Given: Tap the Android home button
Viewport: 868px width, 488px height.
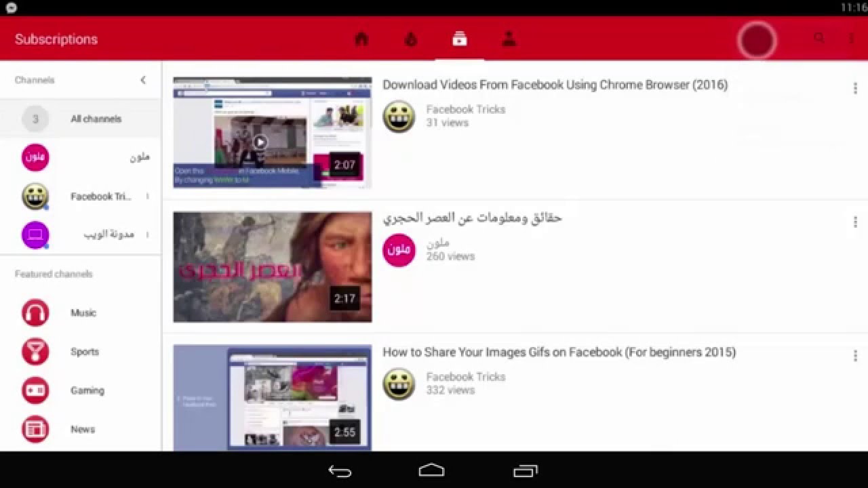Looking at the screenshot, I should [x=432, y=470].
